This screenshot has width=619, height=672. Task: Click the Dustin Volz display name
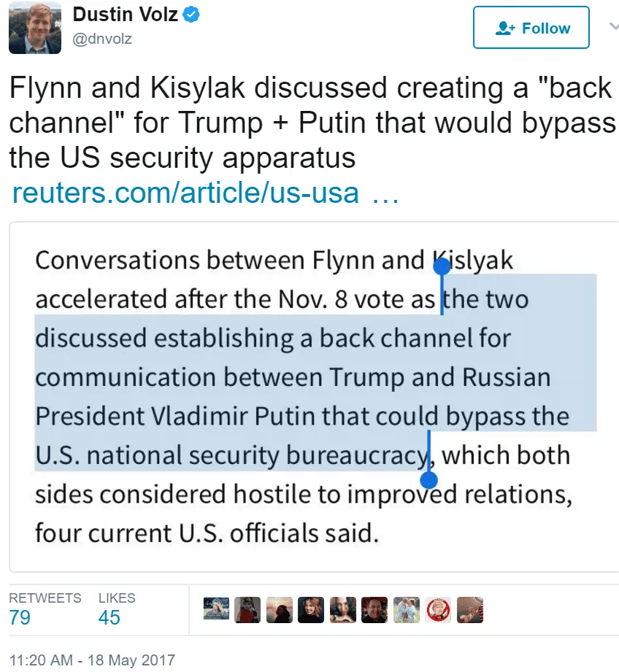click(x=126, y=14)
